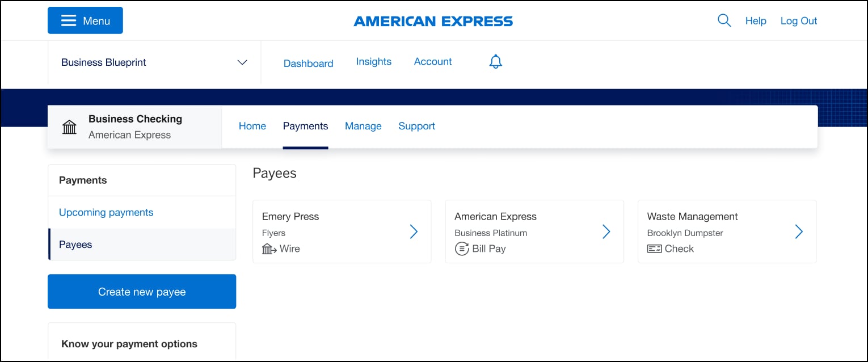Expand the Business Blueprint account selector
Viewport: 868px width, 362px height.
242,62
